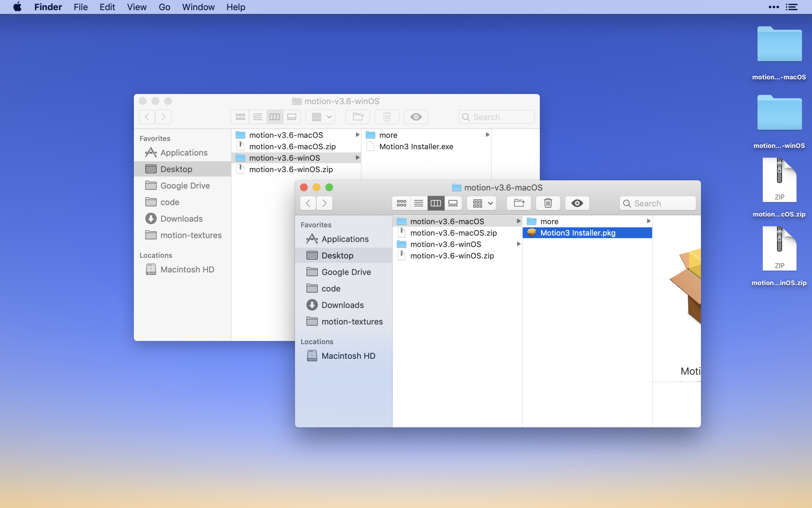Go forward in winOS window
Image resolution: width=812 pixels, height=508 pixels.
[x=163, y=117]
